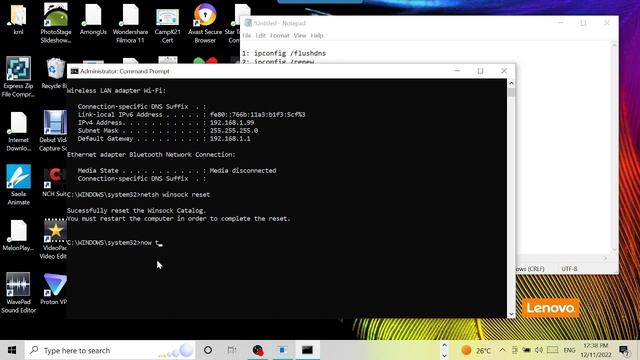Open the kml folder on desktop
The width and height of the screenshot is (640, 360).
pyautogui.click(x=18, y=18)
